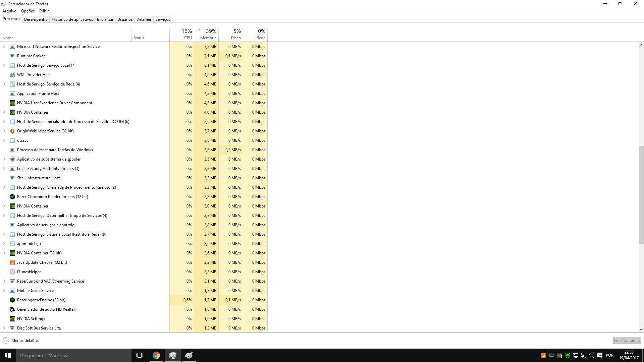The width and height of the screenshot is (644, 362).
Task: Click the scrollbar down arrow
Action: (641, 329)
